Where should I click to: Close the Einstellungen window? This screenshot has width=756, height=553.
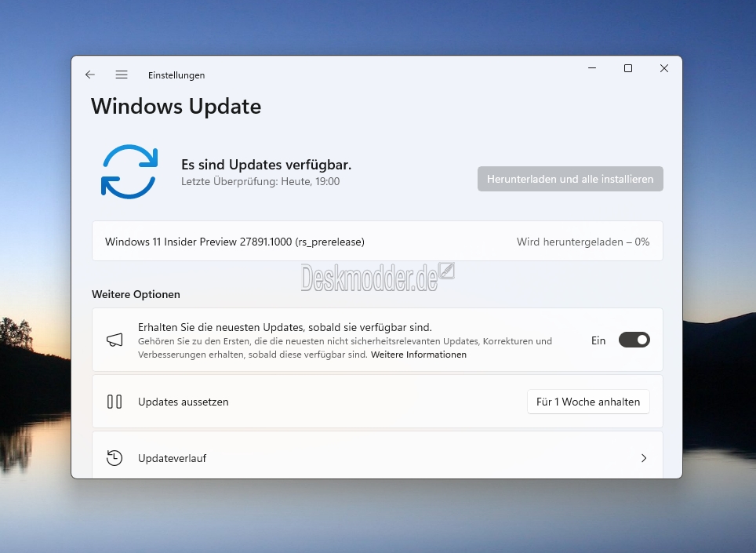pyautogui.click(x=664, y=68)
